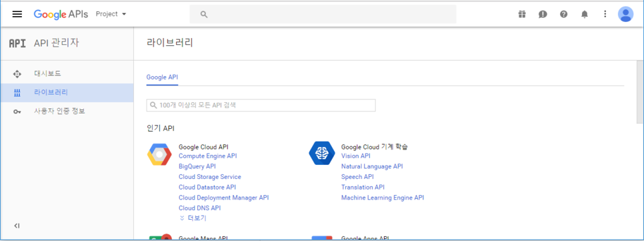Click the 라이브러리 library icon

(x=17, y=93)
